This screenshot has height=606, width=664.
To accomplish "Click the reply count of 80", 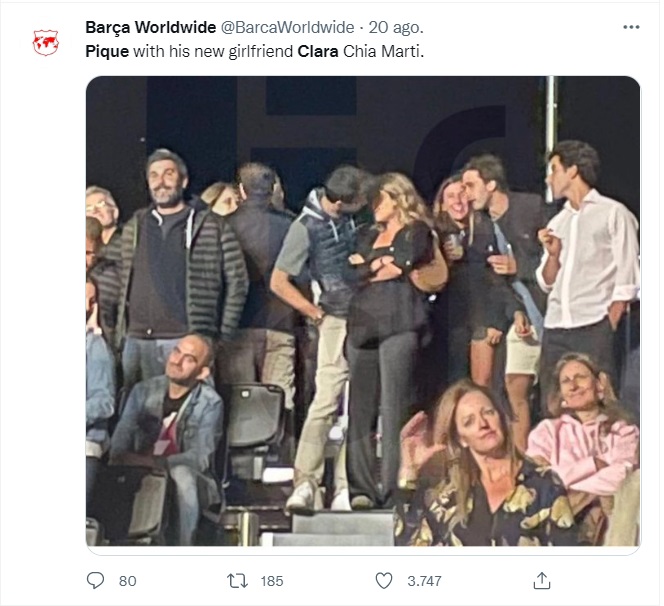I will [x=127, y=581].
